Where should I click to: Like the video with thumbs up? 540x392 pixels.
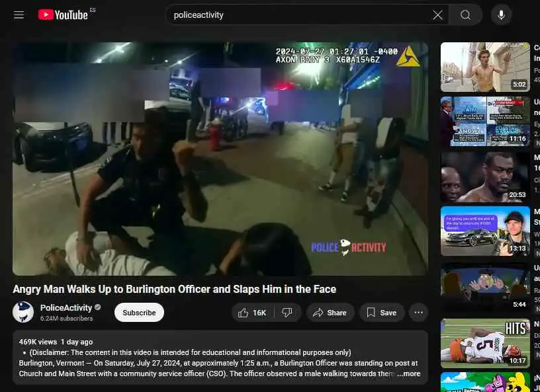[253, 313]
